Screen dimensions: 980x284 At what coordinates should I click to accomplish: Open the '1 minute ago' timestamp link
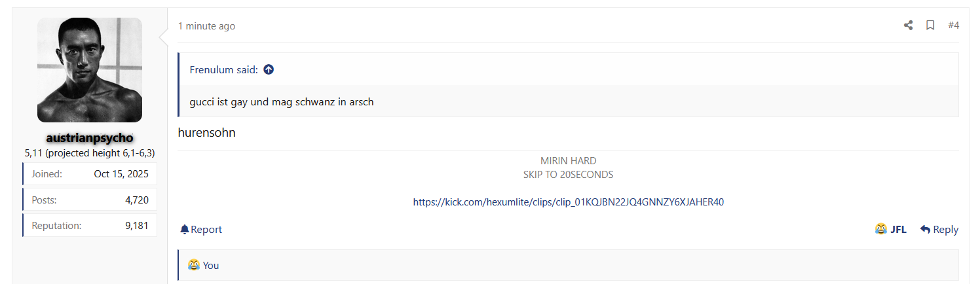[x=206, y=26]
